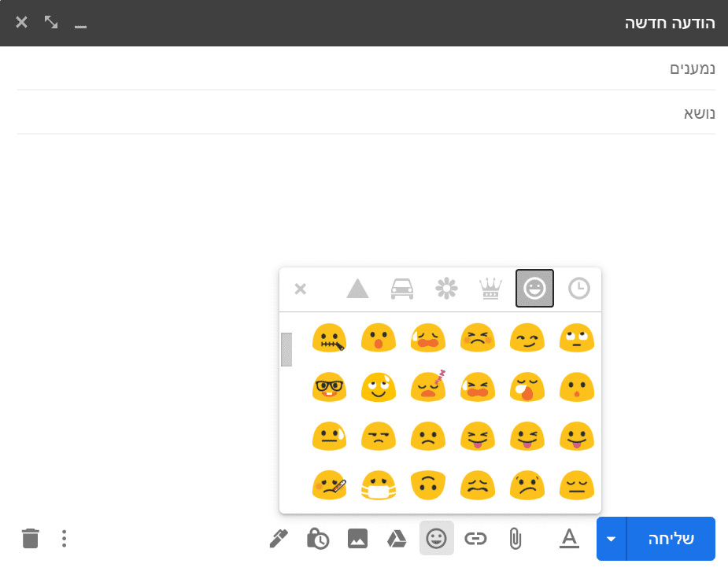Insert the worried frowning face emoji
The width and height of the screenshot is (728, 571).
pos(527,485)
